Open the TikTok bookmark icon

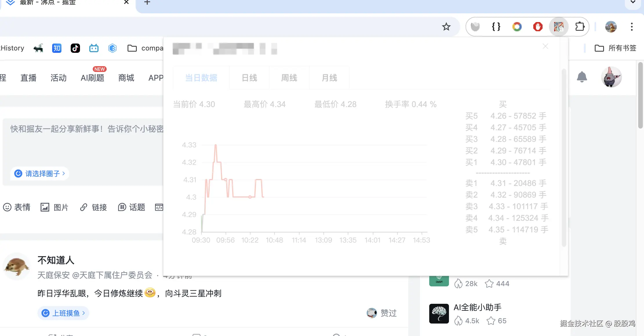(75, 48)
